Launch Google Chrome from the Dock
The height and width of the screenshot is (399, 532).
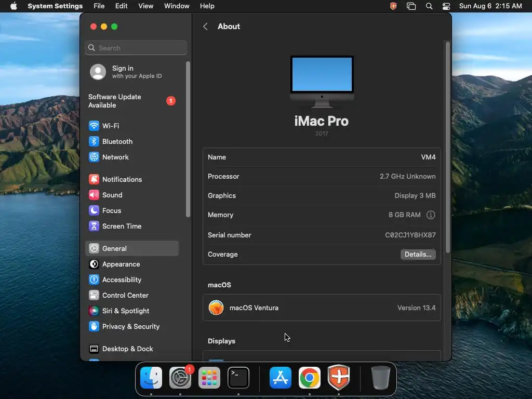[310, 378]
